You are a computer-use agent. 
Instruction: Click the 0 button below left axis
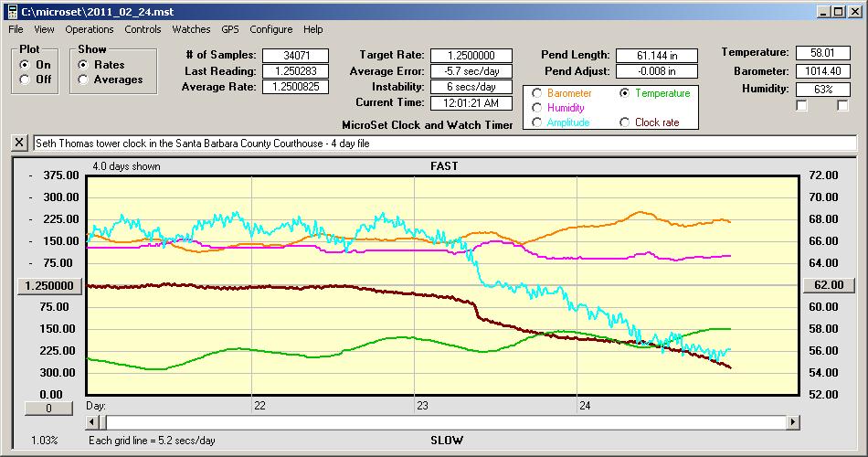[48, 409]
